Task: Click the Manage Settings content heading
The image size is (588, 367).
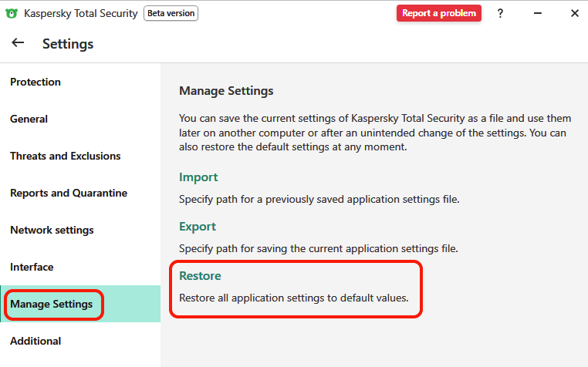Action: tap(226, 91)
